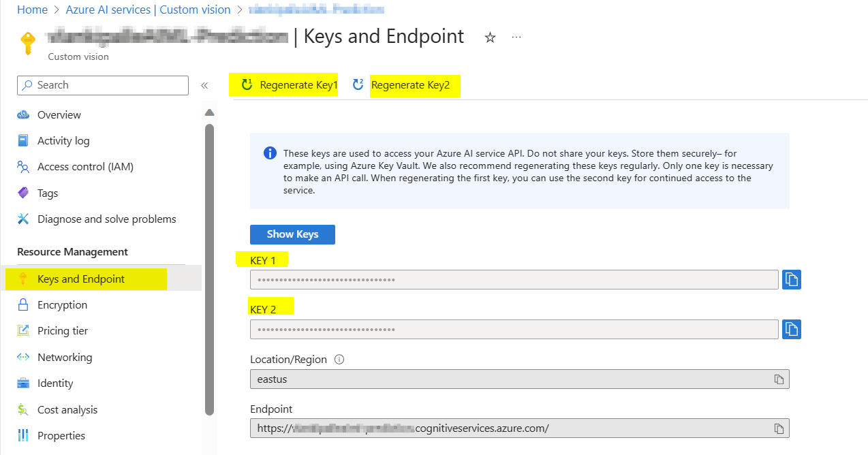This screenshot has height=455, width=868.
Task: Click the Networking arrows icon
Action: 23,358
